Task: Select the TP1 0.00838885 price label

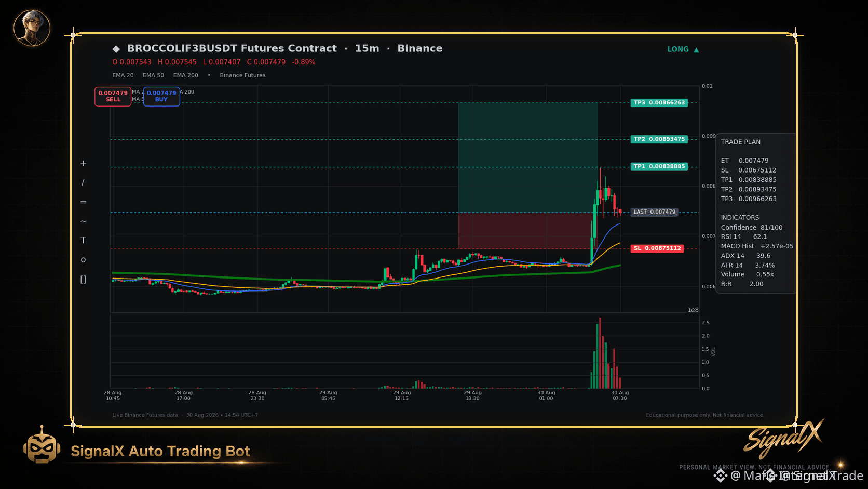Action: pyautogui.click(x=659, y=167)
